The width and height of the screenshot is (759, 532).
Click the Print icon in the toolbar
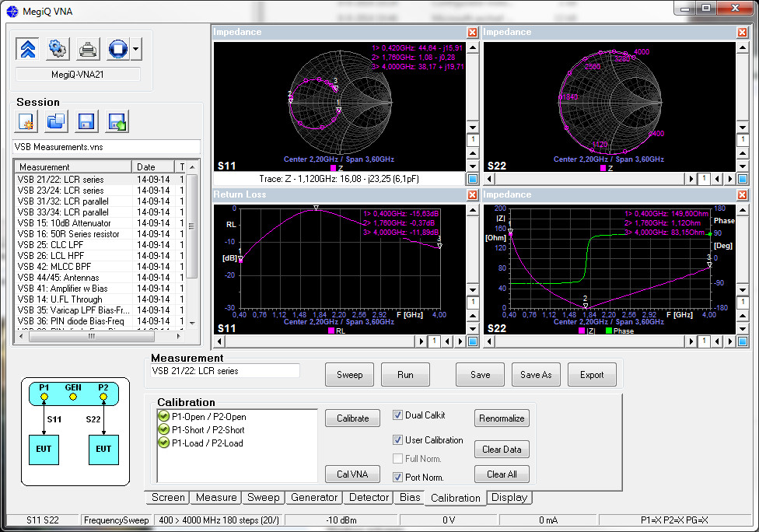click(88, 48)
